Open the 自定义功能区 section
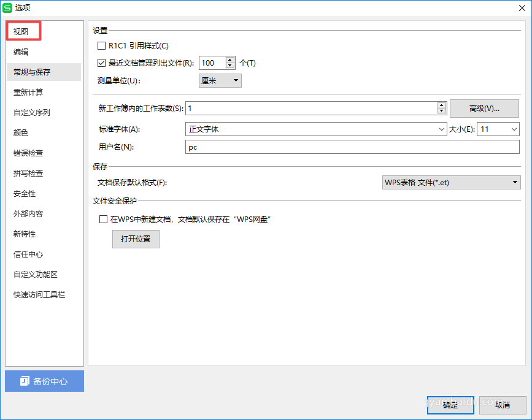Screen dimensions: 532x420 pos(31,274)
